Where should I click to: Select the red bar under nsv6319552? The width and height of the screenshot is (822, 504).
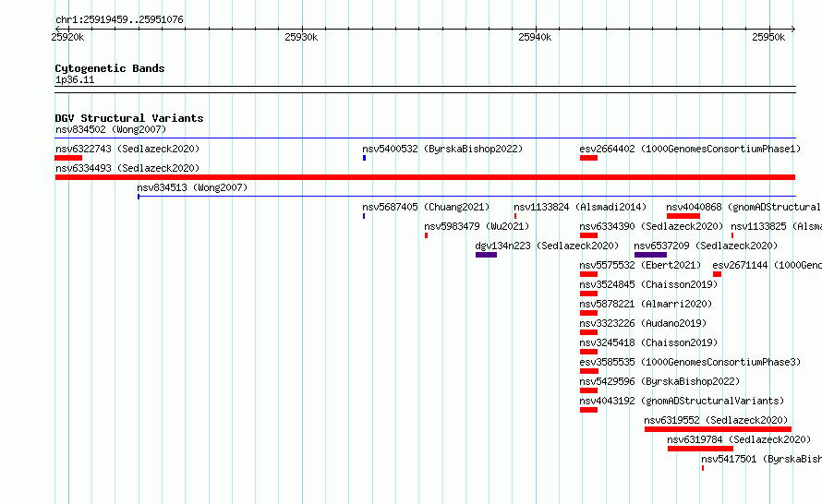(x=719, y=429)
